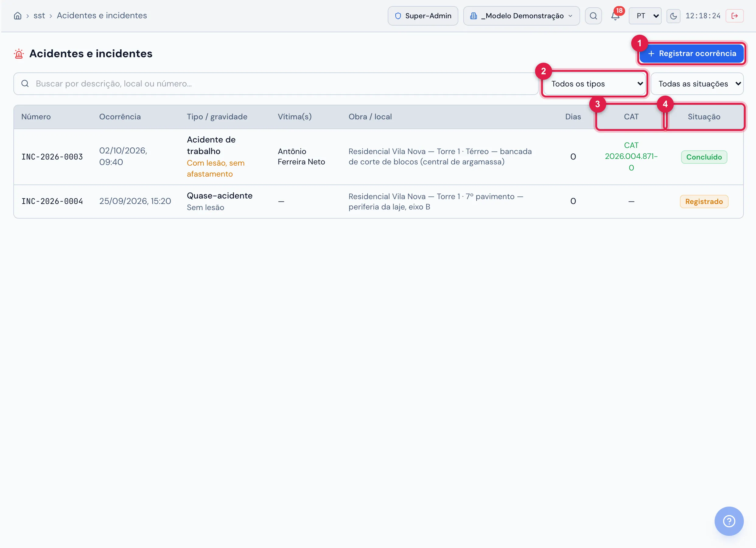This screenshot has width=756, height=548.
Task: Click date 02/10/2026, 09:40
Action: tap(123, 156)
